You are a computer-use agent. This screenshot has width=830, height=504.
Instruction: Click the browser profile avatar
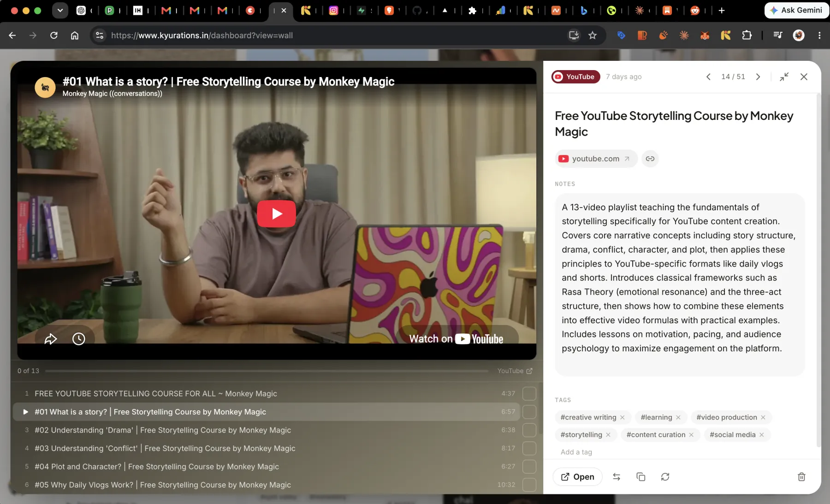[x=799, y=35]
